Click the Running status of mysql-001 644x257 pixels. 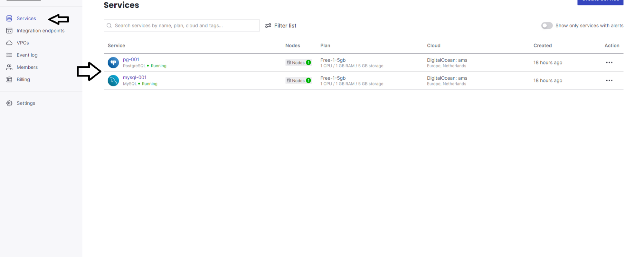pos(149,84)
